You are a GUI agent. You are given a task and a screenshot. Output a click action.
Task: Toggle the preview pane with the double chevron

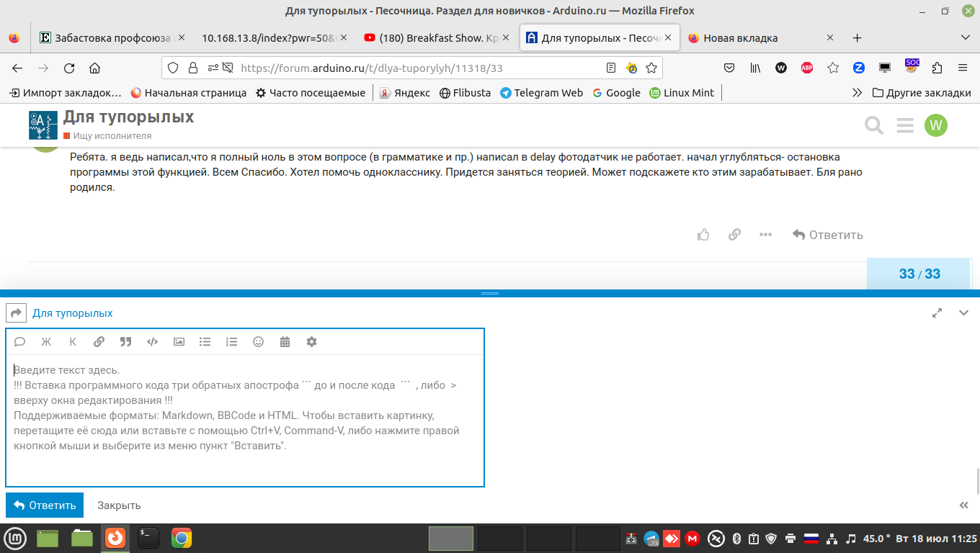(963, 505)
